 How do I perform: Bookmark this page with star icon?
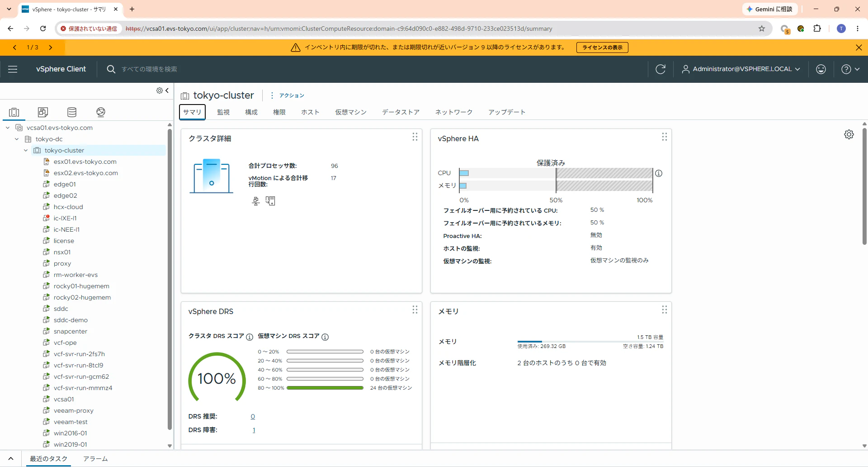click(x=762, y=29)
